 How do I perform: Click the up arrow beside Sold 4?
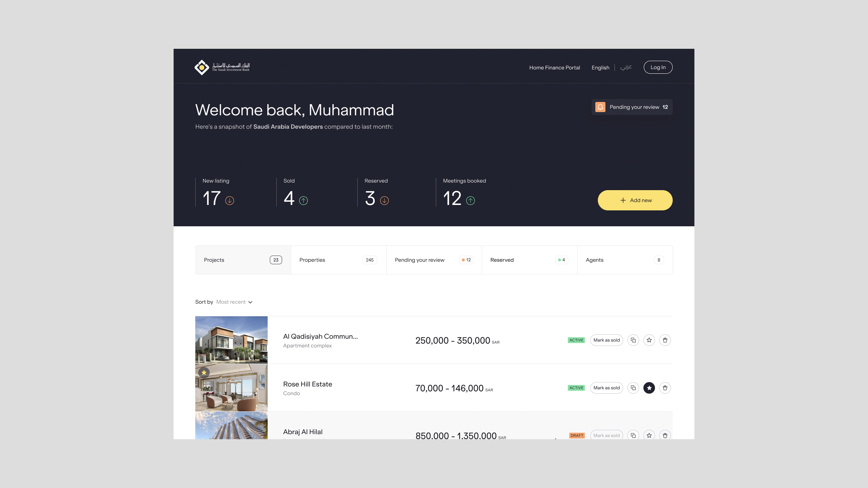[303, 201]
